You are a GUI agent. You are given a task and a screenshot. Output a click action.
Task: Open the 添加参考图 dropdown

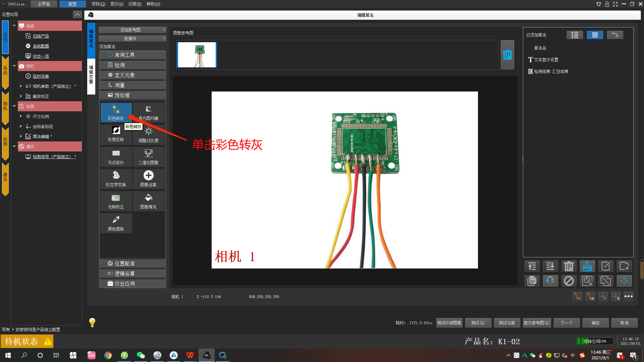point(132,29)
